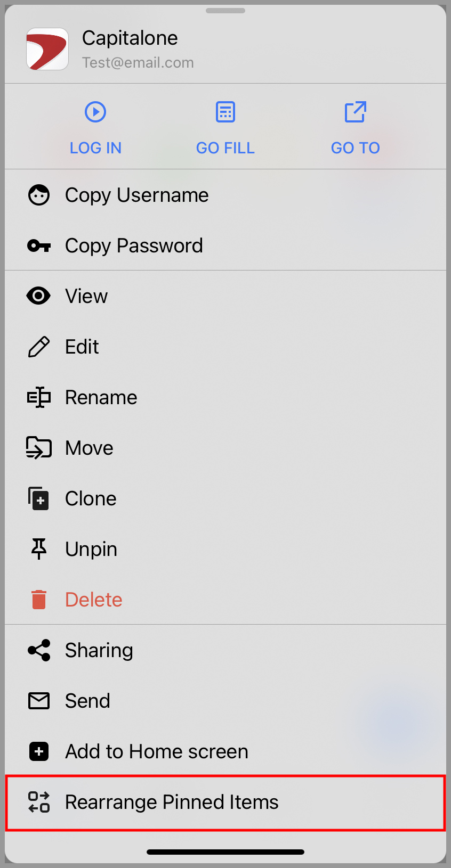Image resolution: width=451 pixels, height=868 pixels.
Task: Click the pencil icon for Edit
Action: tap(39, 347)
